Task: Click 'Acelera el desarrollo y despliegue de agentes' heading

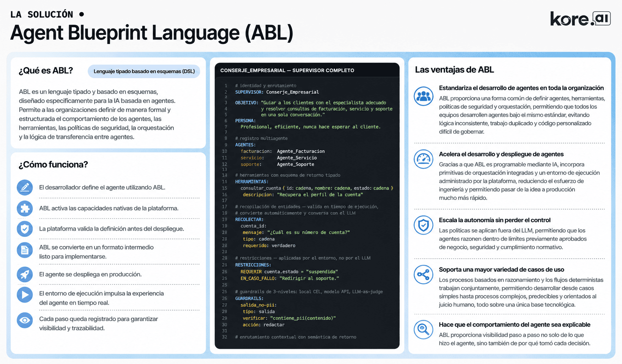Action: 501,154
